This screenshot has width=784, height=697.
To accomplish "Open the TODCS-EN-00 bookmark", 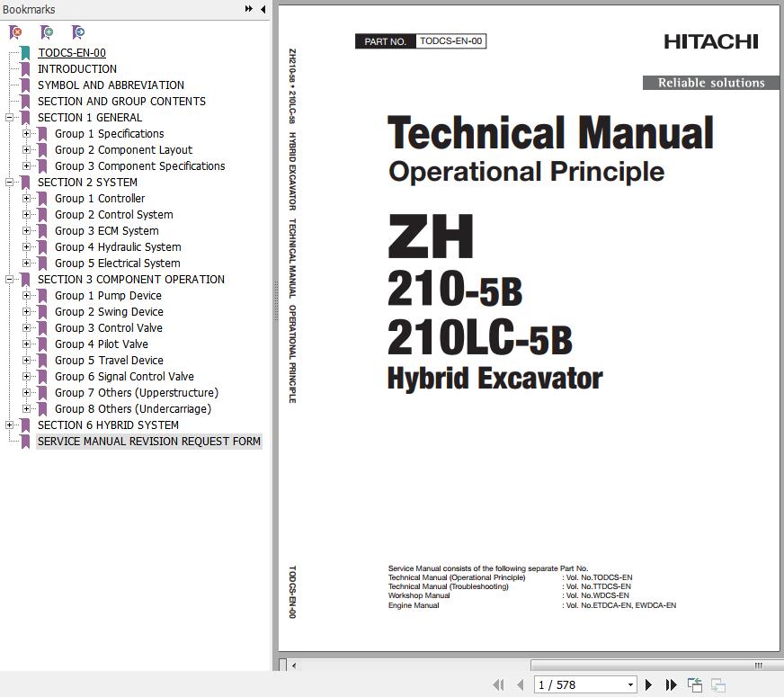I will click(72, 52).
